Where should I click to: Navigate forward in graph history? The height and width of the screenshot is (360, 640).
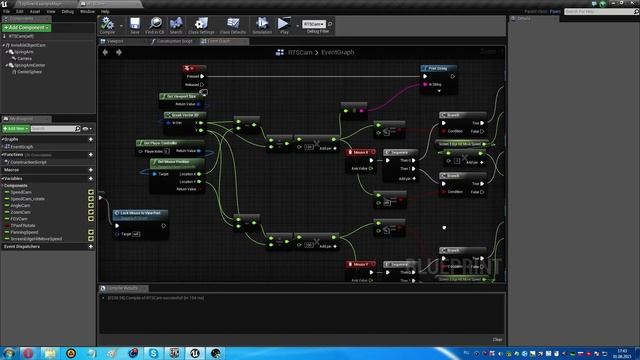[119, 52]
